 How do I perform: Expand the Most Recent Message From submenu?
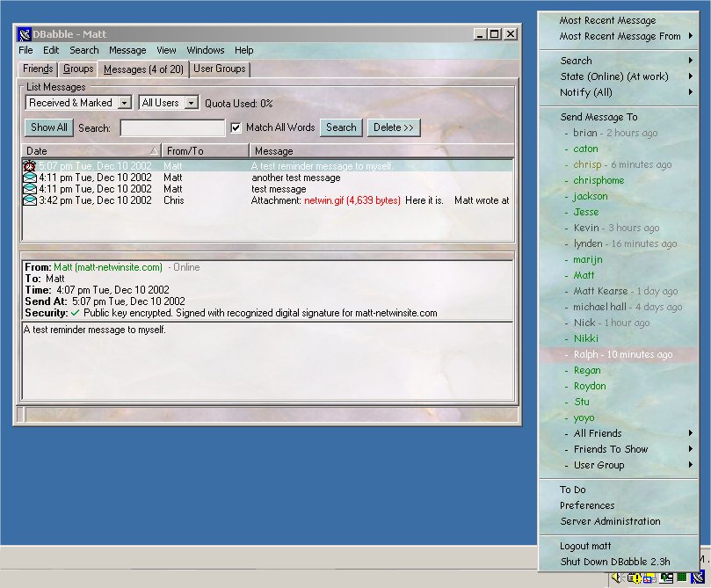pyautogui.click(x=620, y=36)
